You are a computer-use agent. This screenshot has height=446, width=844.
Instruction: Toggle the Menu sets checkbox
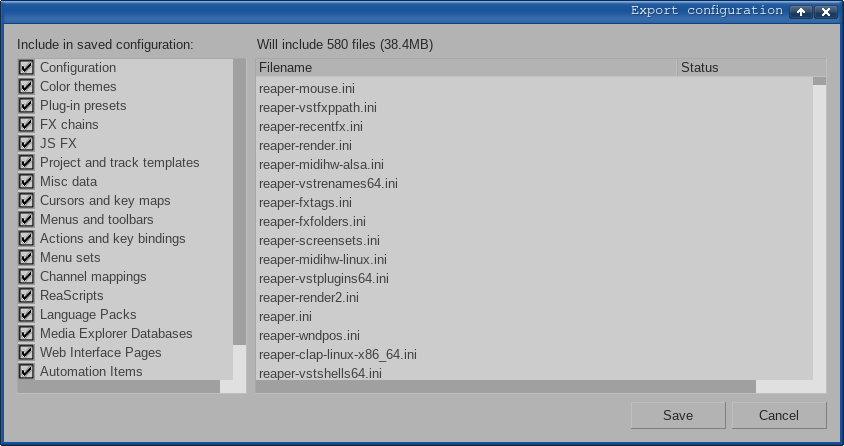point(26,257)
